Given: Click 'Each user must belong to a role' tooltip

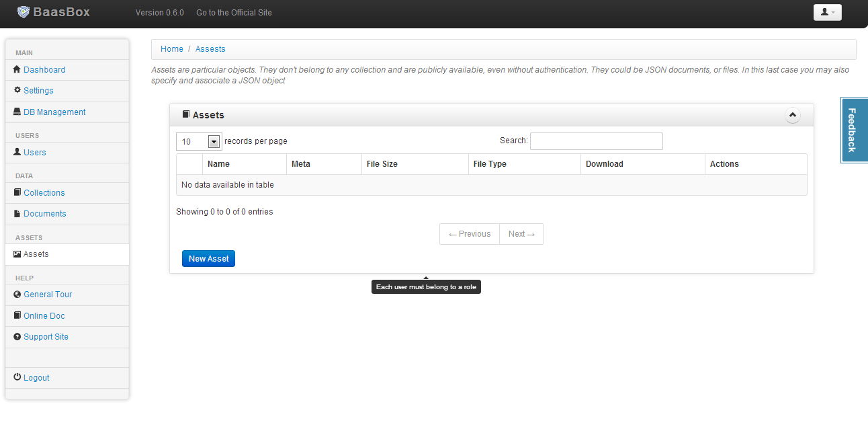Looking at the screenshot, I should (x=426, y=287).
